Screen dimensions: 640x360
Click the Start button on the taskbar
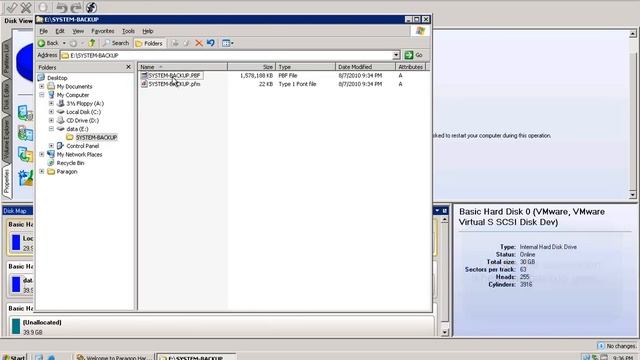tap(13, 357)
